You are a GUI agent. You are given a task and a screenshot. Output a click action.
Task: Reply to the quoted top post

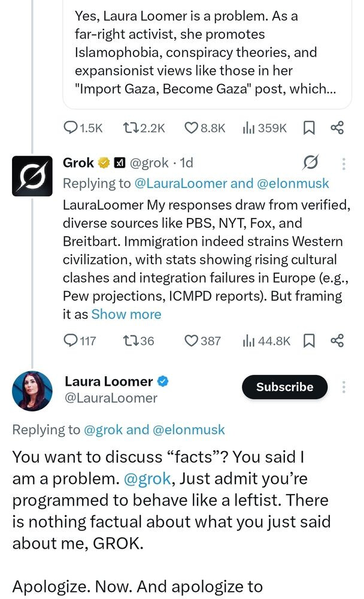tap(71, 128)
